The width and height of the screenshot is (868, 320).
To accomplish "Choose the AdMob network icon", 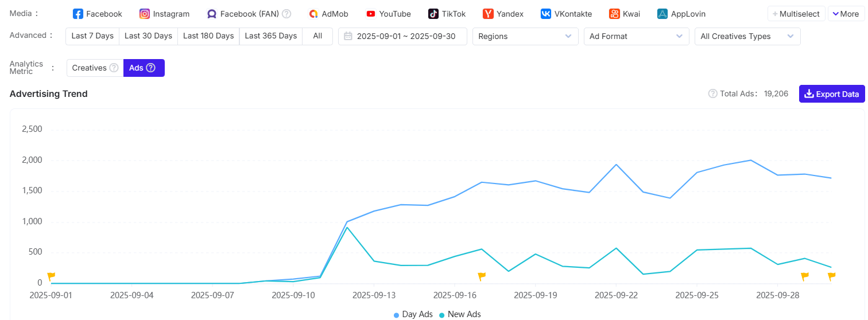I will [x=313, y=14].
